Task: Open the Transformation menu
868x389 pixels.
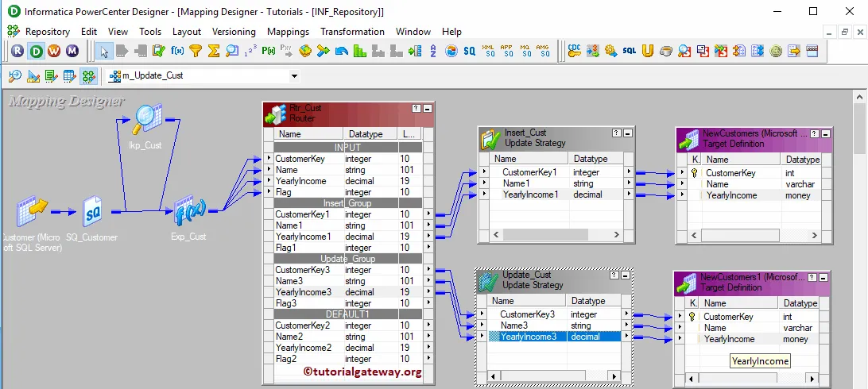Action: pos(353,32)
